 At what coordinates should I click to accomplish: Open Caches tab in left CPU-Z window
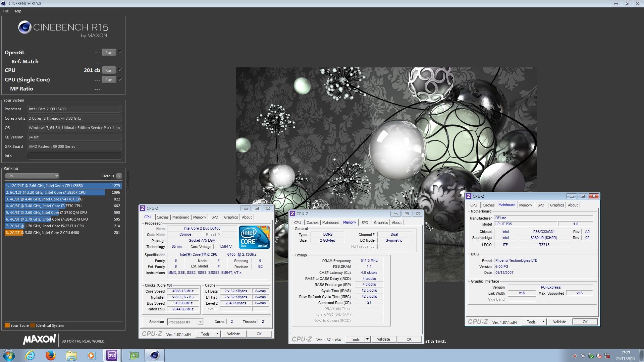click(x=163, y=217)
